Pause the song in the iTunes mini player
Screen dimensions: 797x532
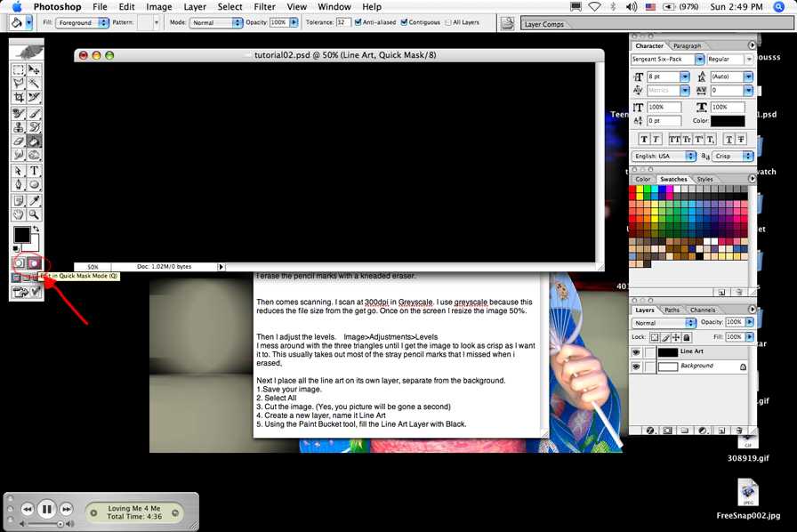(x=46, y=509)
